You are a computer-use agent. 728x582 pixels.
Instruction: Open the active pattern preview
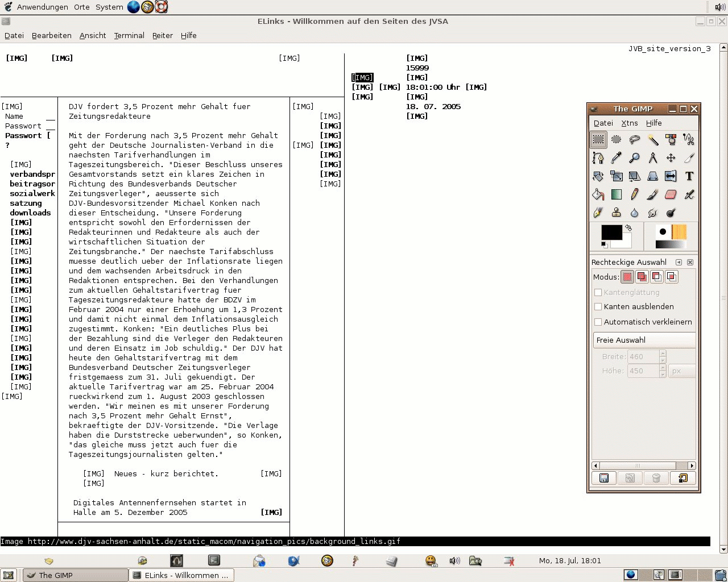[x=679, y=232]
